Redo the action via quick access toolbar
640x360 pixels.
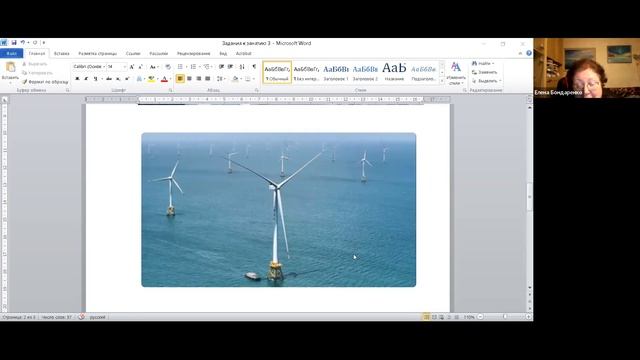coord(35,42)
